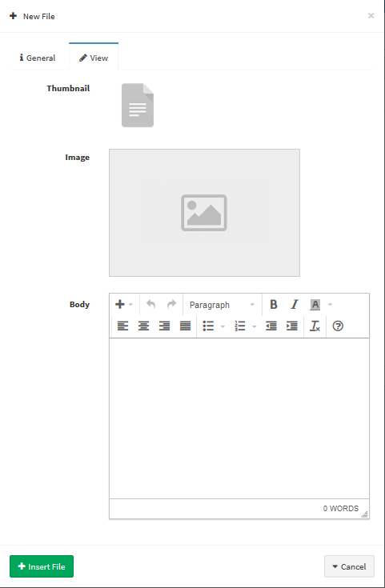Viewport: 385px width, 588px height.
Task: Align text to the right
Action: 164,326
